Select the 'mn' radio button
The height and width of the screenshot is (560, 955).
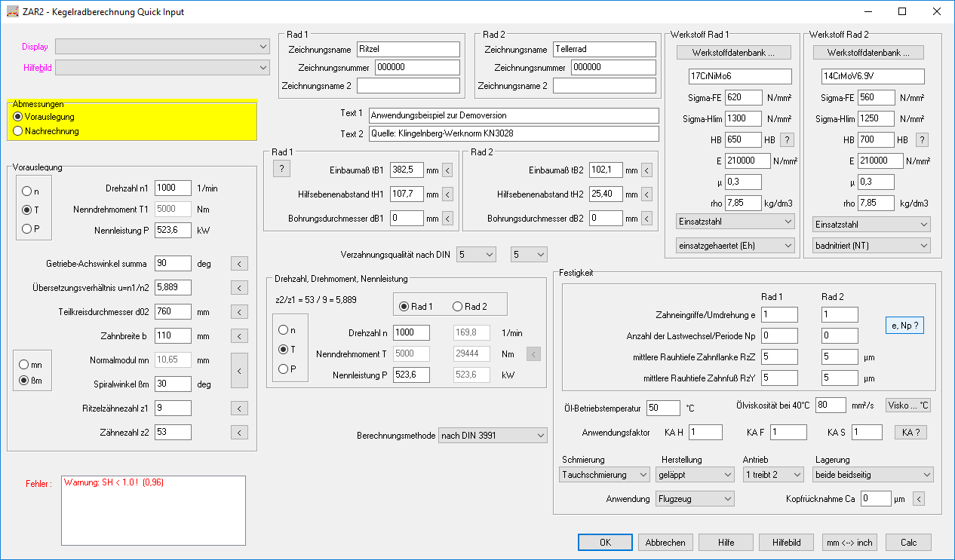[32, 365]
